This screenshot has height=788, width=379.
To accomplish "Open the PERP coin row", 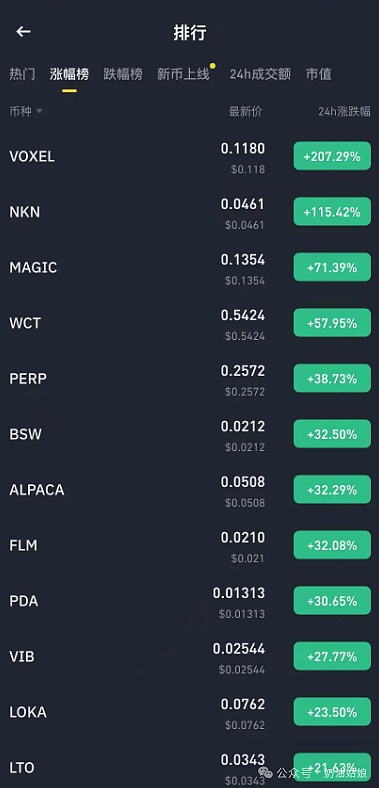I will tap(190, 378).
